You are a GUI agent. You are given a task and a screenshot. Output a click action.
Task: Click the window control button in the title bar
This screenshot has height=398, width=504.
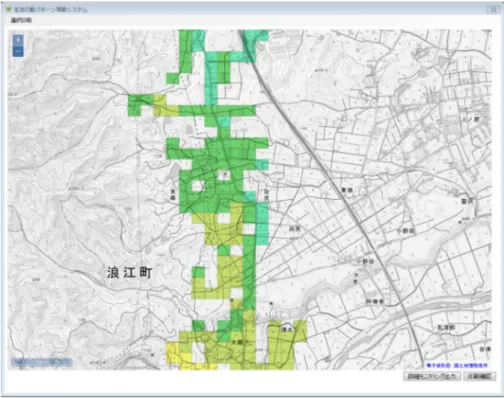click(493, 9)
